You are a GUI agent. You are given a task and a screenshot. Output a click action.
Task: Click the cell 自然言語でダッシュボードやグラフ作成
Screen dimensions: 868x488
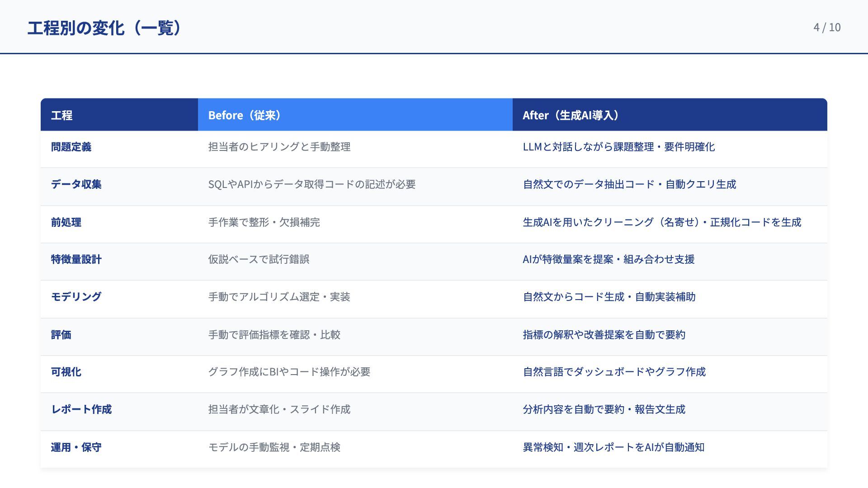pyautogui.click(x=614, y=372)
